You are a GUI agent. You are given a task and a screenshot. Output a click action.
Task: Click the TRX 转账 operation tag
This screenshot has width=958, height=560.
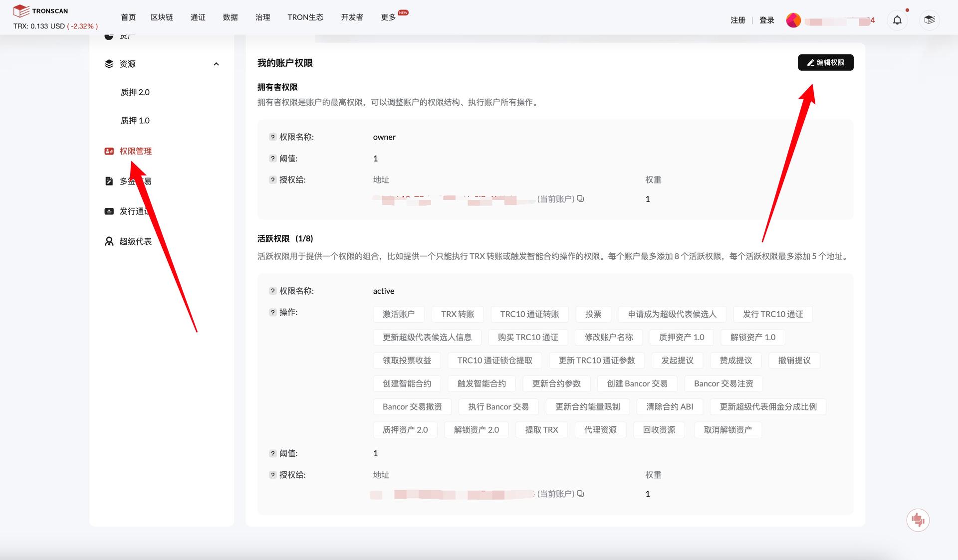(x=458, y=314)
